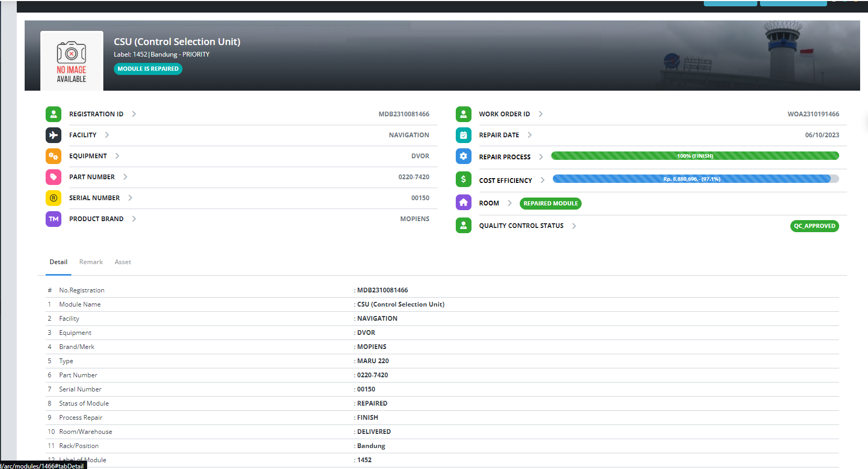Click the purple TM Product Brand icon
This screenshot has width=868, height=469.
point(53,219)
